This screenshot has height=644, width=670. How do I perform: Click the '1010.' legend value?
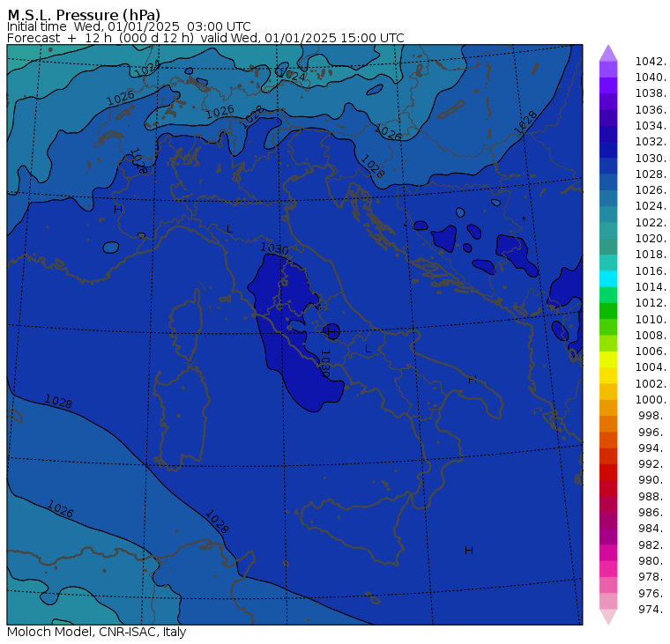[651, 319]
